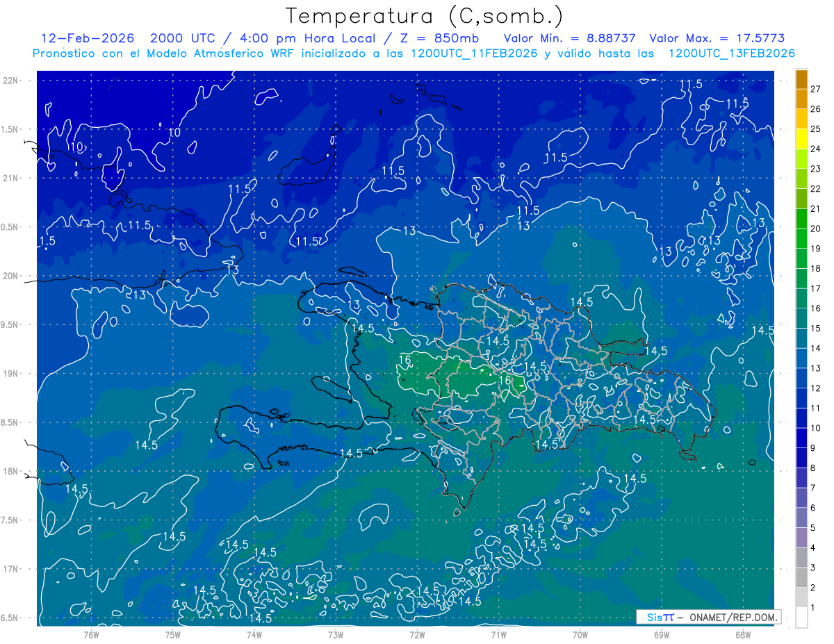Screen dimensions: 834x644
Task: Click the '18' color scale label
Action: coord(815,268)
